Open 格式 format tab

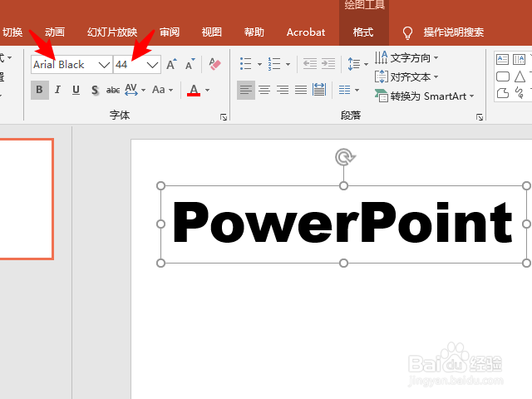click(x=363, y=32)
